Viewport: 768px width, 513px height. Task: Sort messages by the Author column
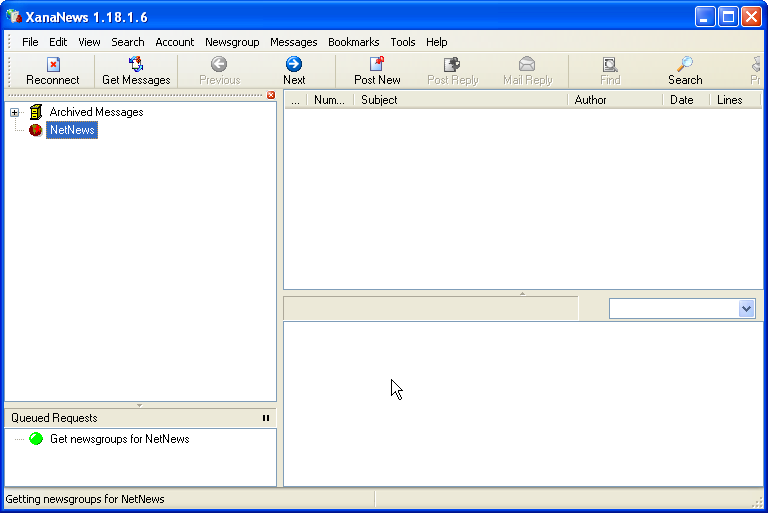pos(613,100)
